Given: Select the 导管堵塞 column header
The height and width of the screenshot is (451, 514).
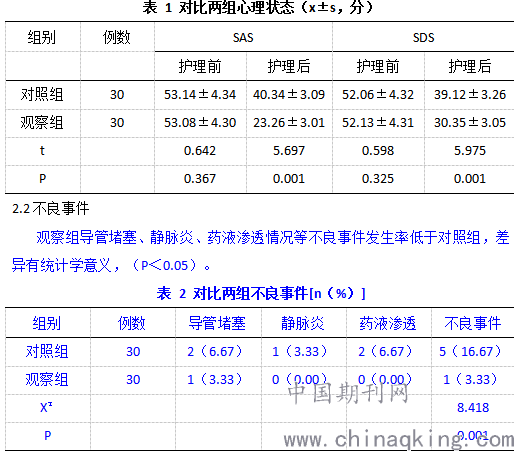Looking at the screenshot, I should coord(217,323).
